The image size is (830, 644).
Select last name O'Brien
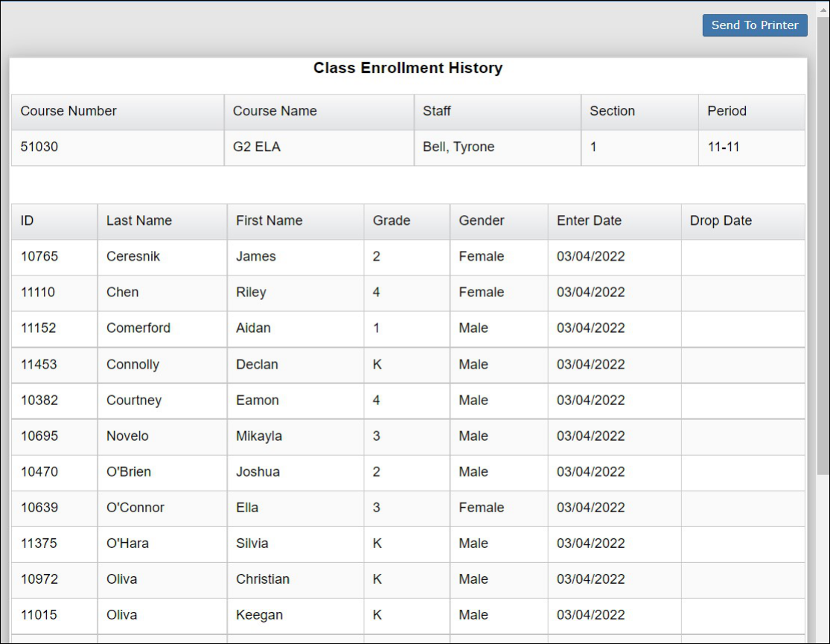(x=129, y=472)
